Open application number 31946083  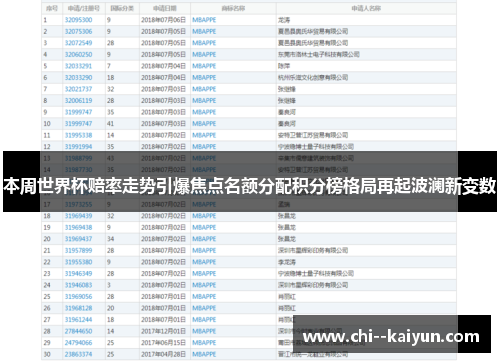click(78, 285)
